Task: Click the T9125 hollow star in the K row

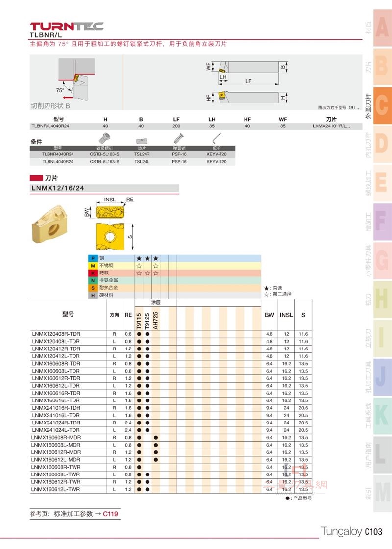Action: (147, 273)
